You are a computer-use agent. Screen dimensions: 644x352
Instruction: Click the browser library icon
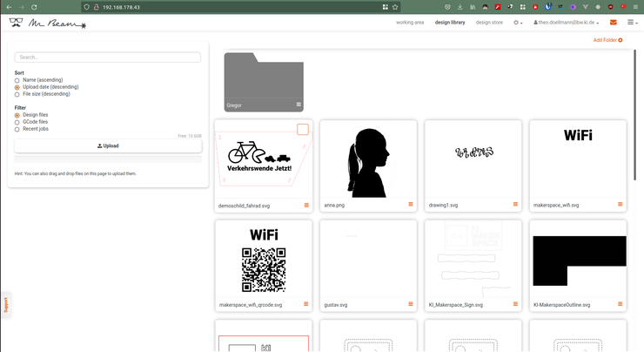click(x=473, y=7)
